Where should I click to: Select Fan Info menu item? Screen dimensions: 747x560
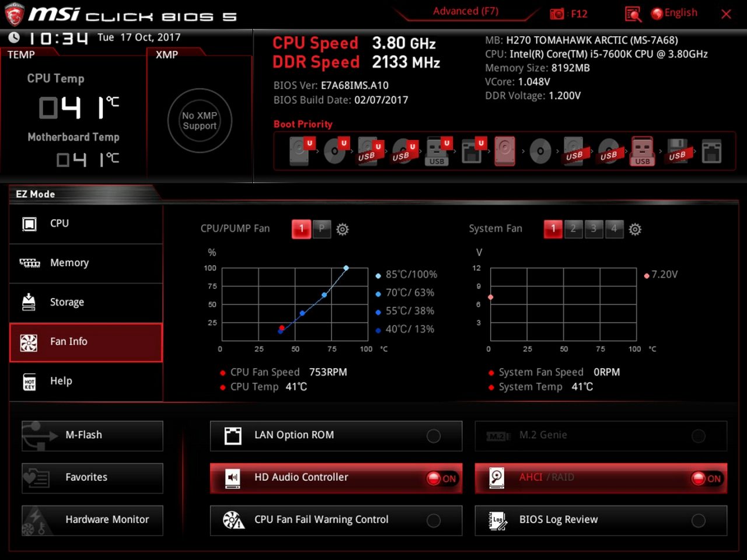[86, 342]
